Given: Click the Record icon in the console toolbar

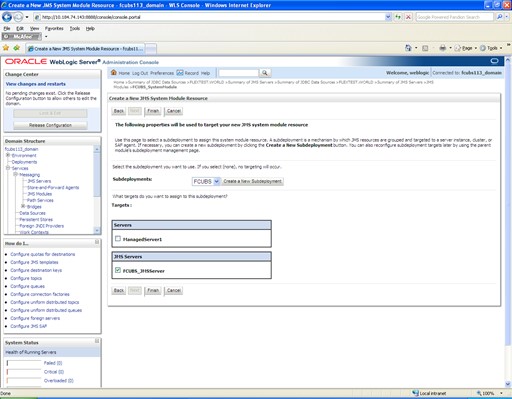Looking at the screenshot, I should coord(180,72).
